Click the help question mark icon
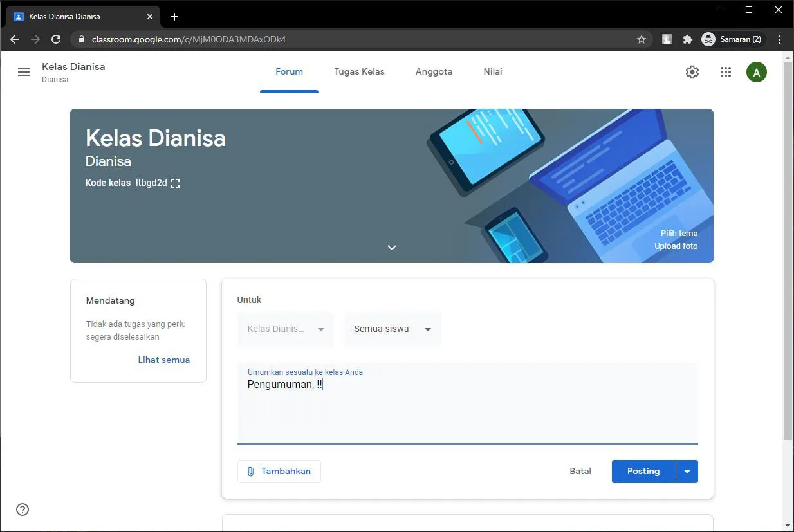The width and height of the screenshot is (794, 532). pyautogui.click(x=22, y=509)
